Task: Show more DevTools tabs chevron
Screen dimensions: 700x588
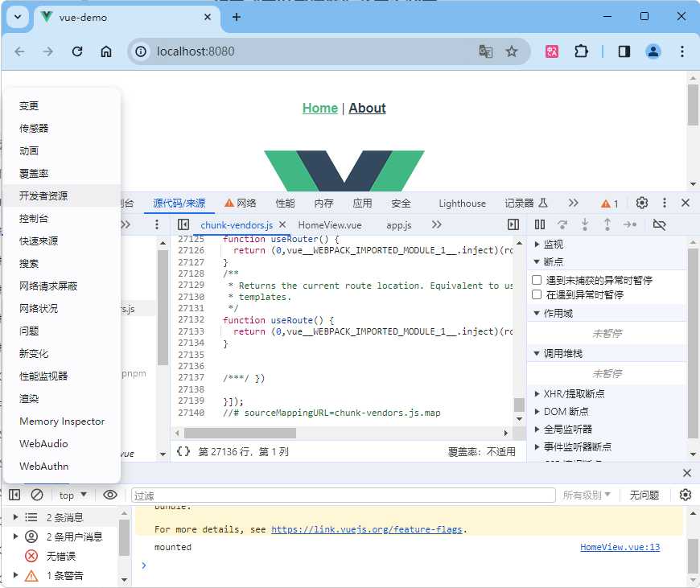Action: (573, 204)
